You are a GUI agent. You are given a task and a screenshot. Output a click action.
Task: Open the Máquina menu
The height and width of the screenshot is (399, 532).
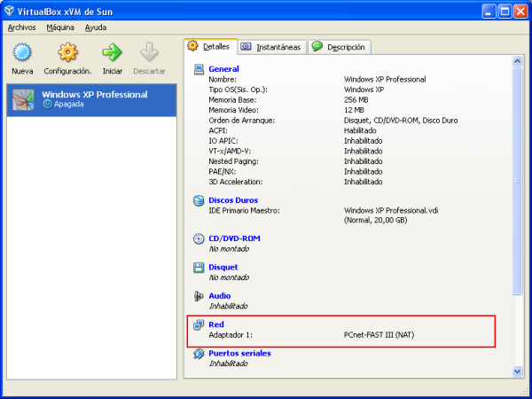60,27
